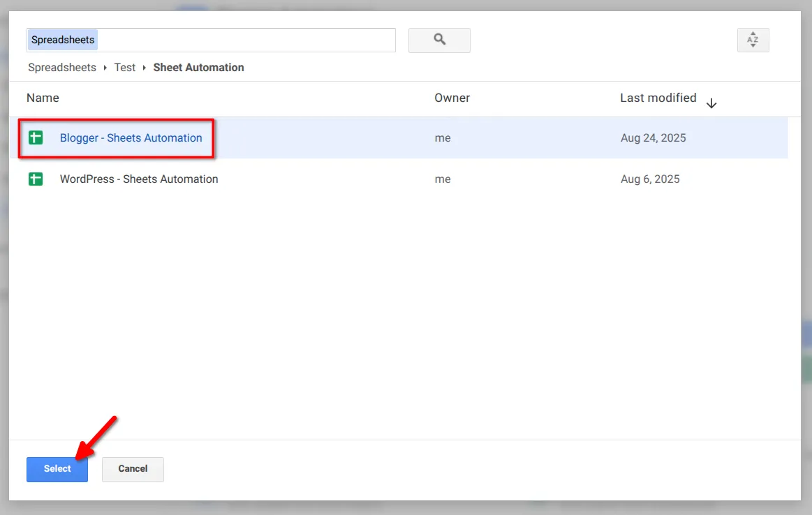Screen dimensions: 812x515
Task: Click the Aug 24, 2025 date label
Action: point(653,137)
